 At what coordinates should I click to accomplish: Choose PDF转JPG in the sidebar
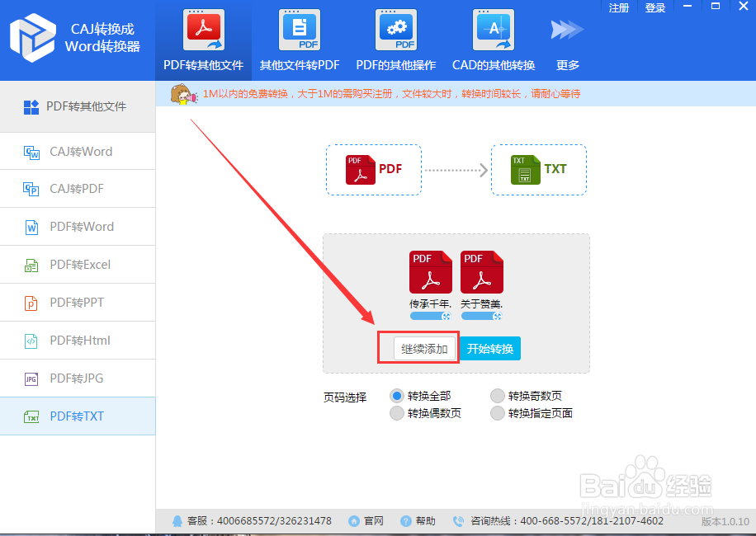coord(78,378)
